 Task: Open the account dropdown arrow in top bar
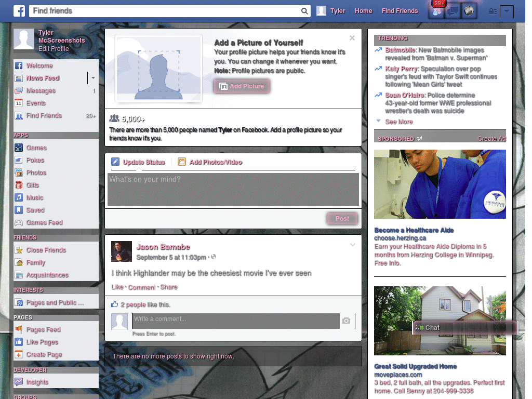click(x=507, y=11)
